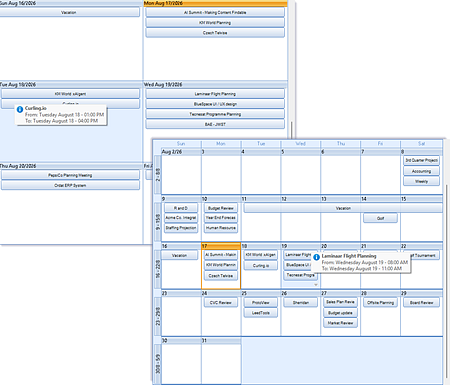Select Mon Aug 17/2026 day header in week view
The image size is (450, 385).
pyautogui.click(x=215, y=3)
